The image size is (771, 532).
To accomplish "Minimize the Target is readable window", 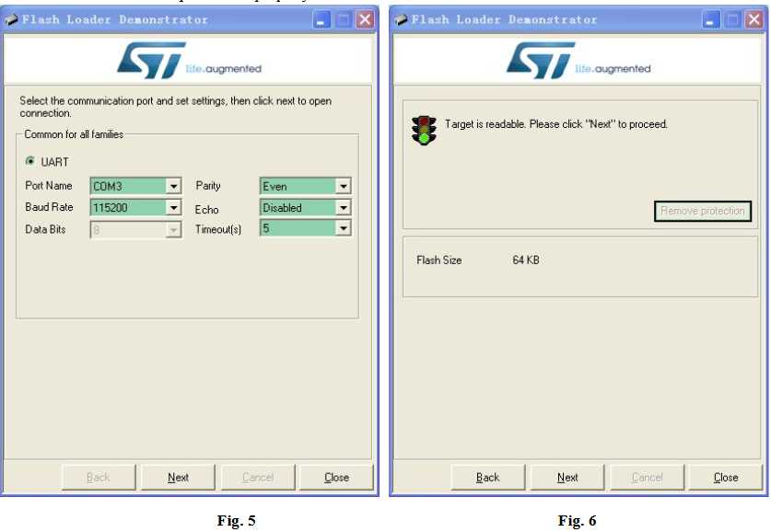I will point(710,19).
